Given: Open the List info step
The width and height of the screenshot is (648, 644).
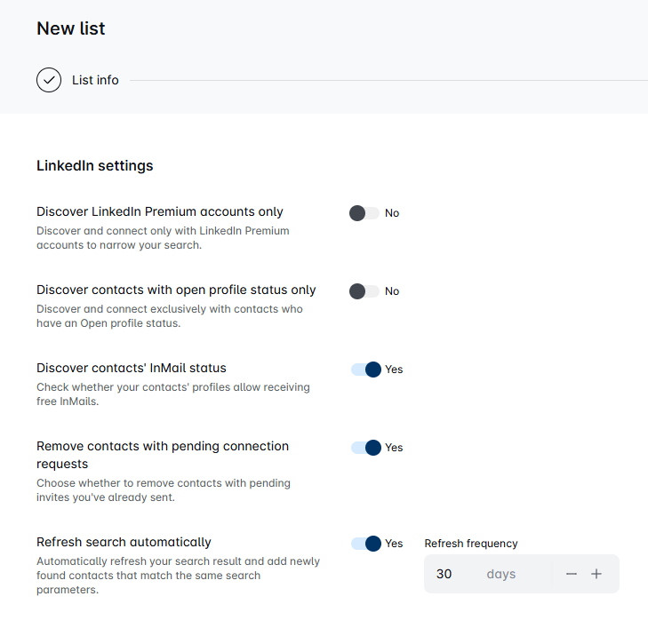Looking at the screenshot, I should pos(95,80).
